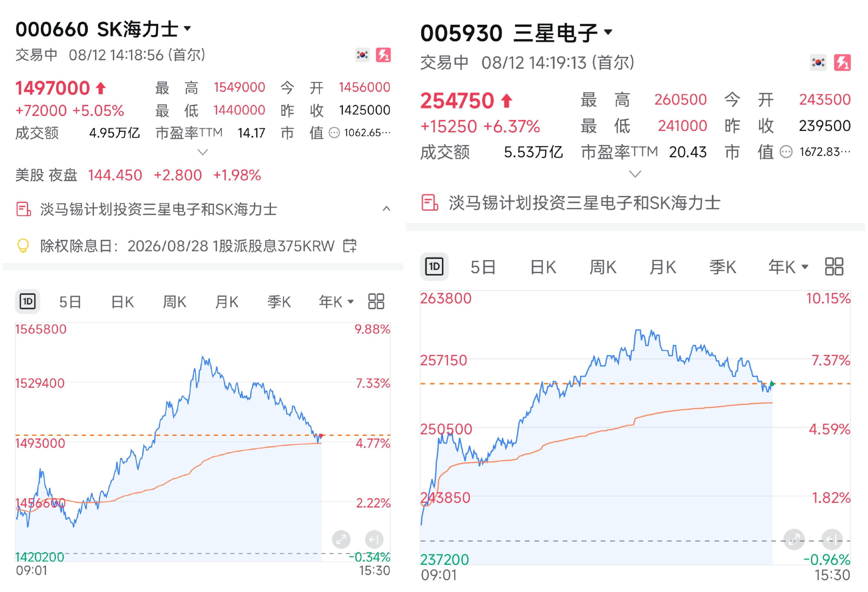Click collapse-arrow icon on SK海力士 chart

(374, 539)
